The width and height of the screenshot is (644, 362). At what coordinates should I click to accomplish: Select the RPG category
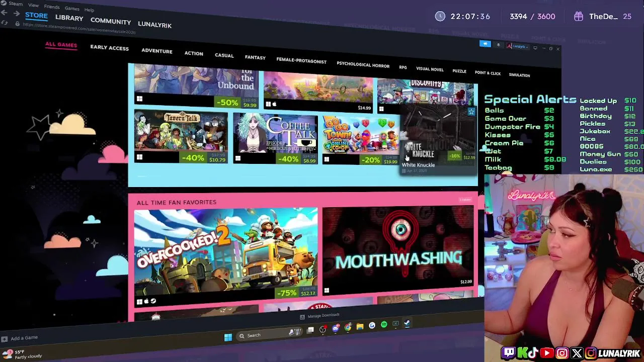point(403,67)
